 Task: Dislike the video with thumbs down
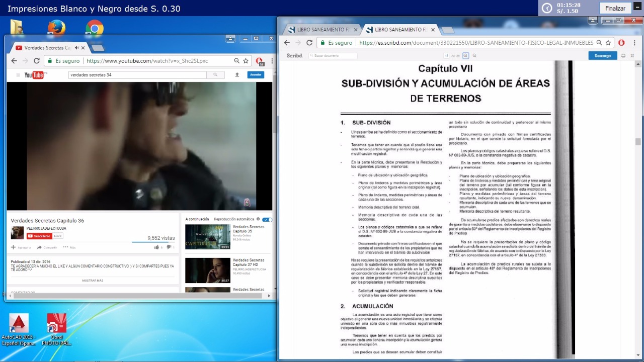169,247
